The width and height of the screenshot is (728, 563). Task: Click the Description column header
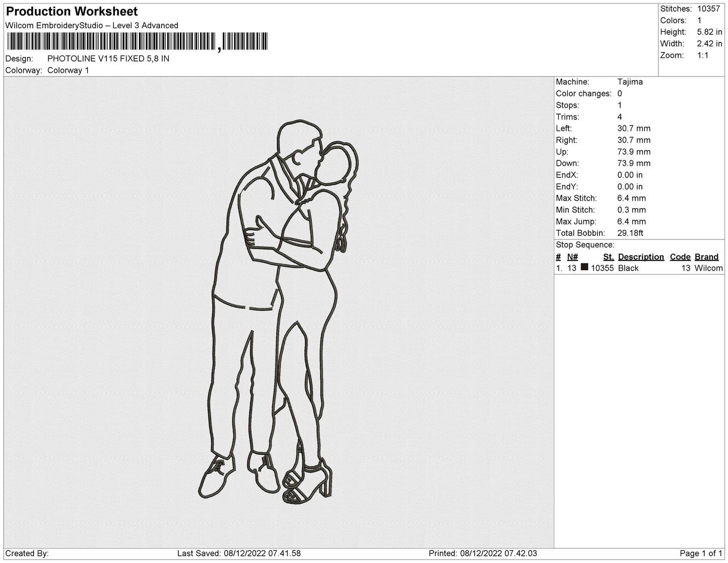coord(641,257)
